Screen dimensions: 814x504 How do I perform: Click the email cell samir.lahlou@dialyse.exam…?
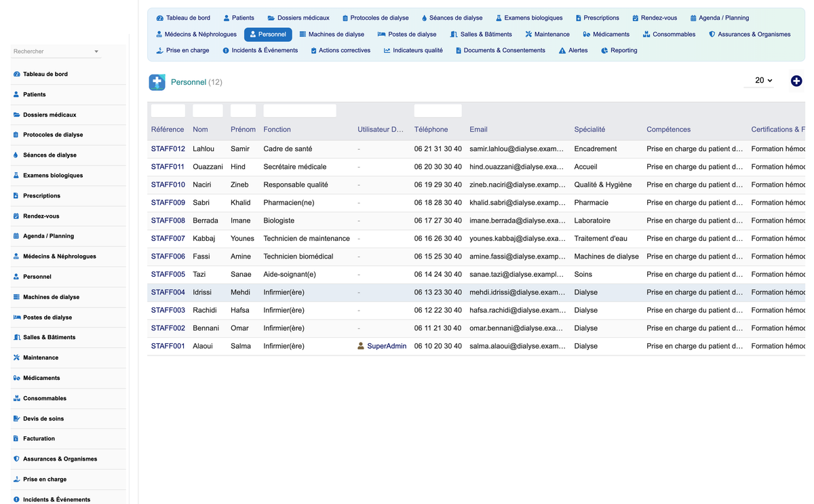(517, 149)
